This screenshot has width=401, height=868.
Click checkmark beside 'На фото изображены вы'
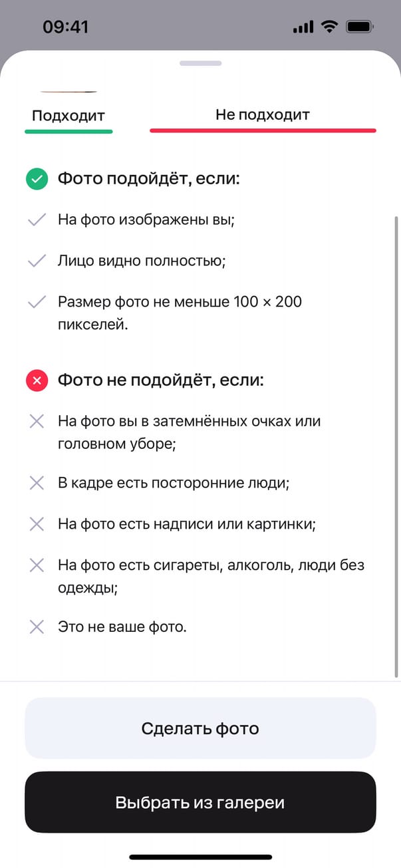pos(37,219)
